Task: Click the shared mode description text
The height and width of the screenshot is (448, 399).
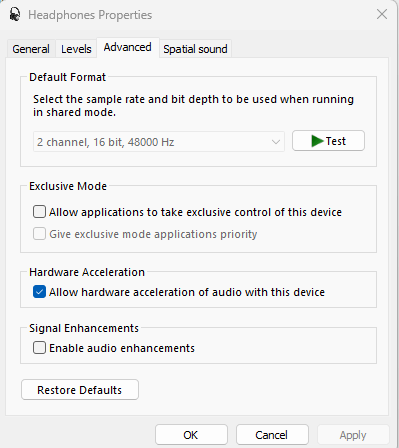Action: click(193, 106)
